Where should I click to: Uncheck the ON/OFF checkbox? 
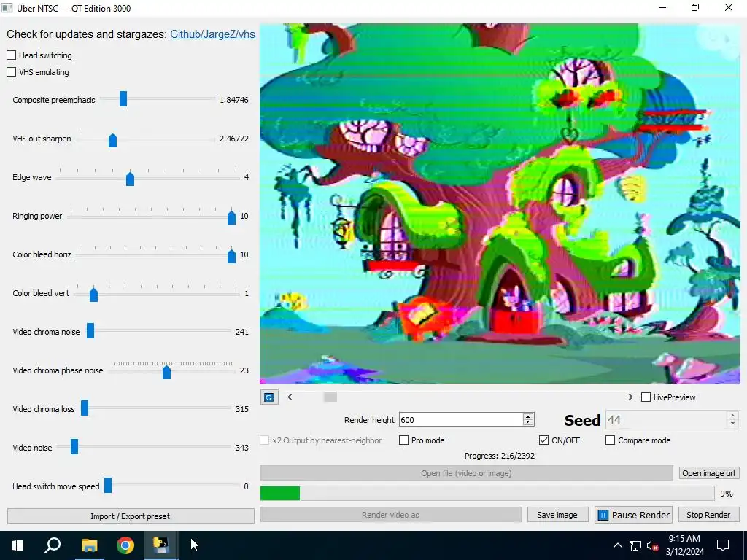543,440
